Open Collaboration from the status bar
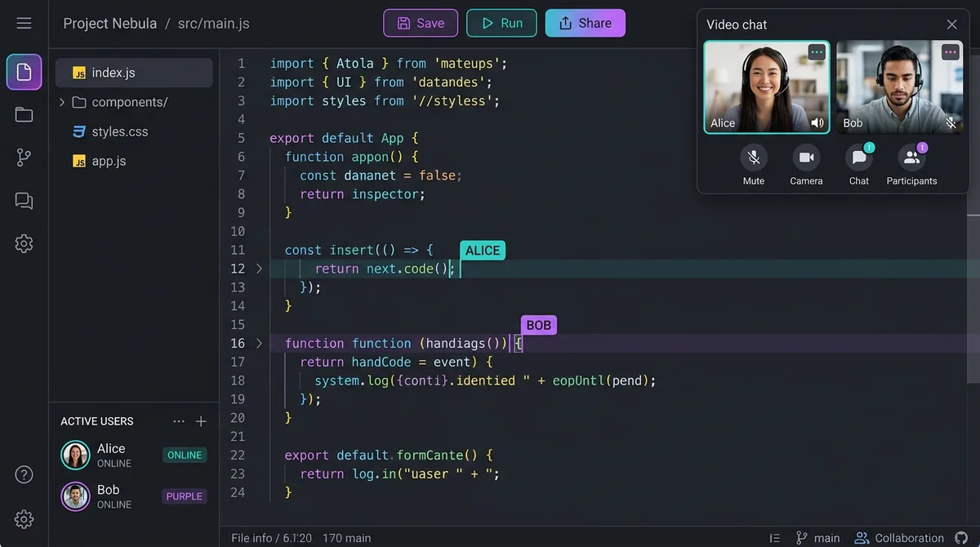980x547 pixels. 899,537
